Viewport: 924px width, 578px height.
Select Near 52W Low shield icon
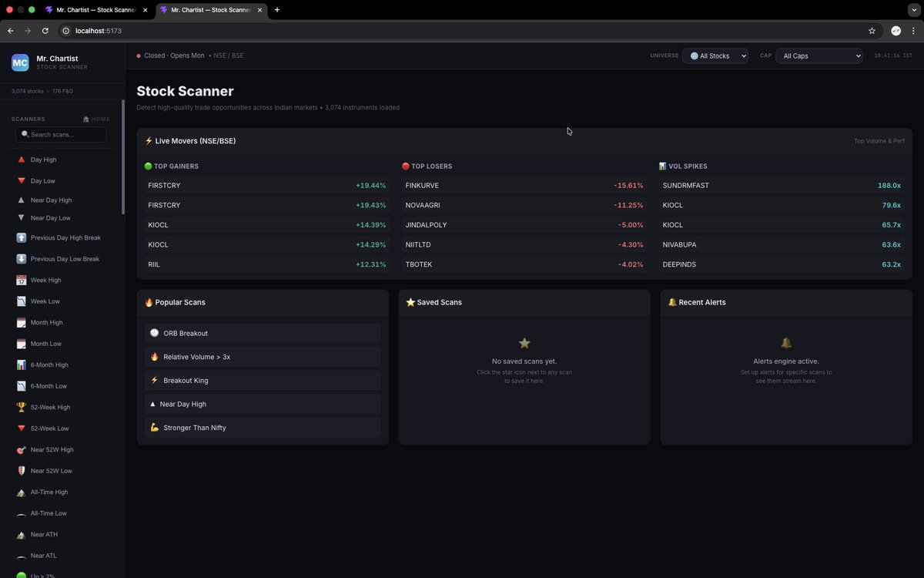point(22,471)
